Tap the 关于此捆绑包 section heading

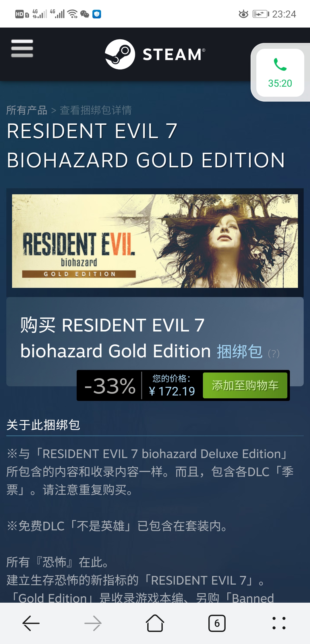43,425
